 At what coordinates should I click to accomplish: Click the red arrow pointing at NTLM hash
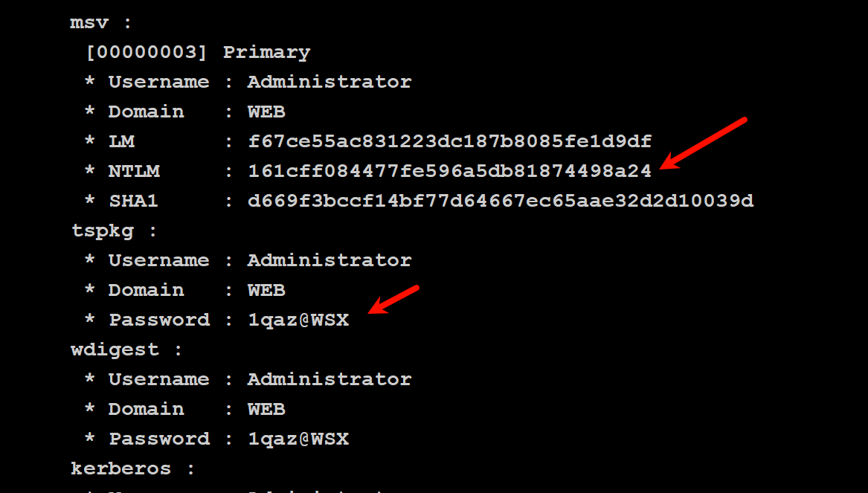[x=704, y=143]
